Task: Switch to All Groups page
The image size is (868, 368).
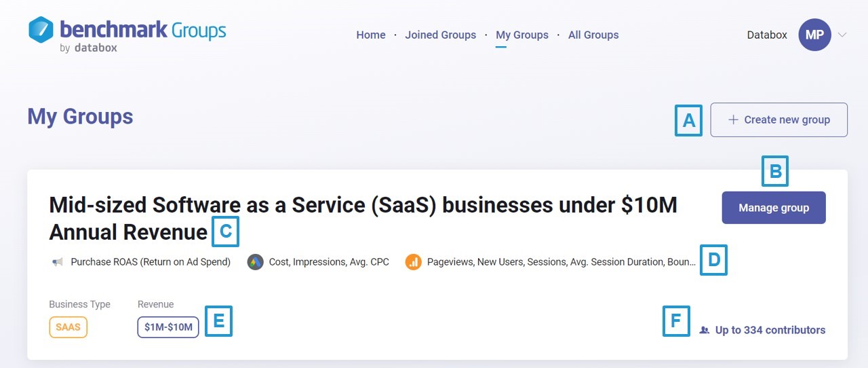Action: (593, 35)
